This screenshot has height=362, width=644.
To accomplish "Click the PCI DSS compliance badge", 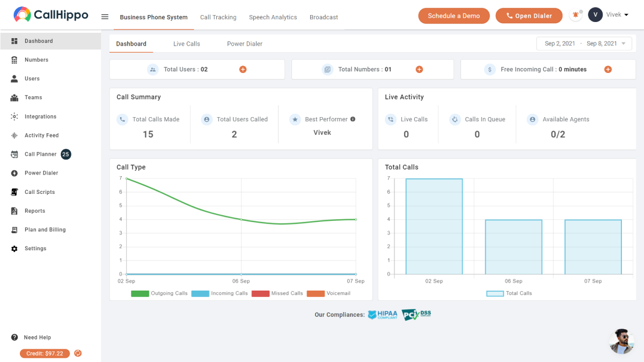I will (416, 315).
